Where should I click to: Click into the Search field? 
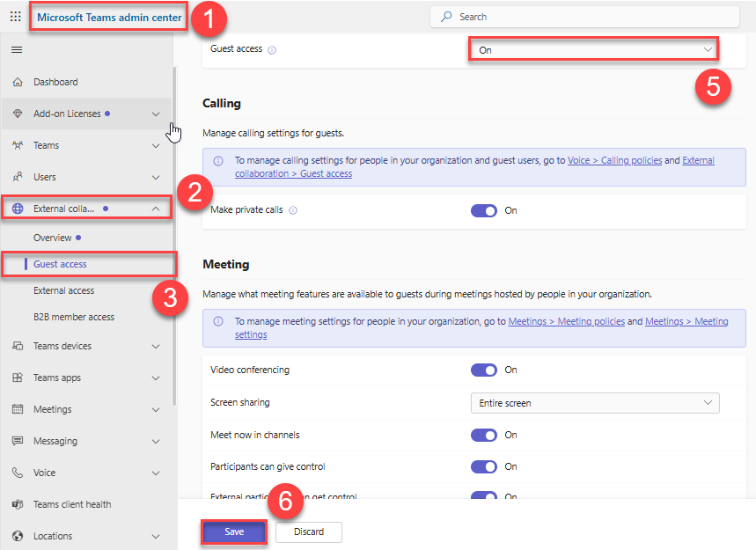click(x=584, y=17)
